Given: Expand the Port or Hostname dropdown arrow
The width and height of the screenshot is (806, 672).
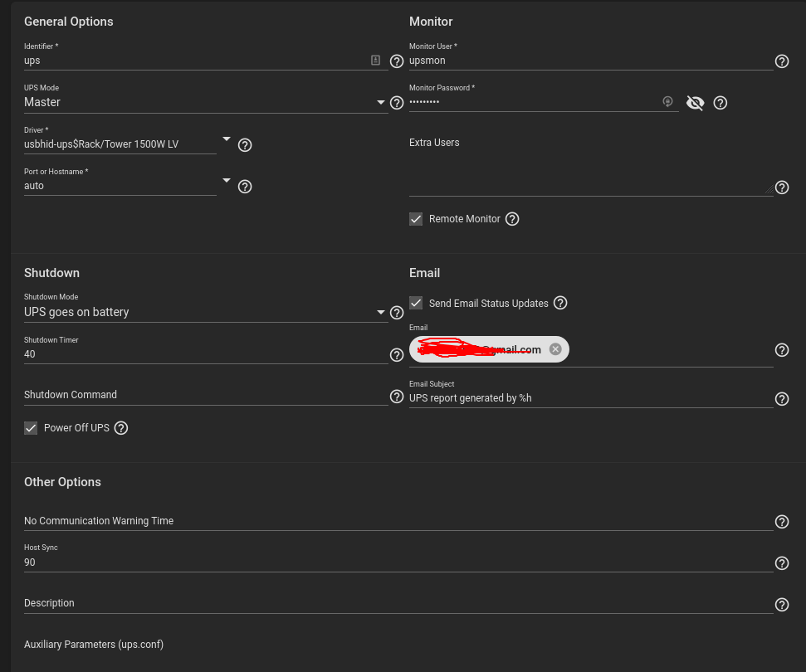Looking at the screenshot, I should click(x=226, y=180).
